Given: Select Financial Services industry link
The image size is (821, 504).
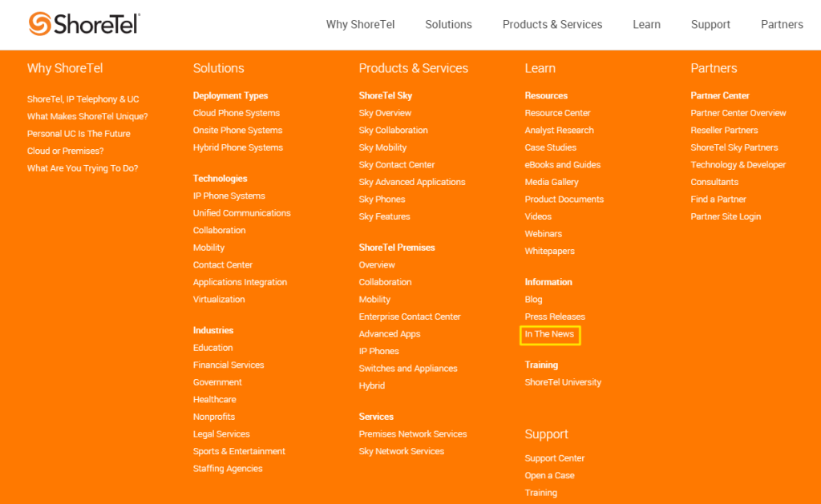Looking at the screenshot, I should point(229,365).
